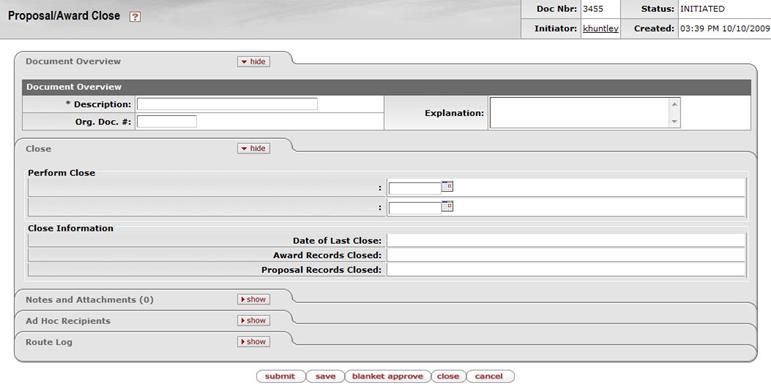Hide the Close section
This screenshot has height=388, width=771.
coord(254,148)
